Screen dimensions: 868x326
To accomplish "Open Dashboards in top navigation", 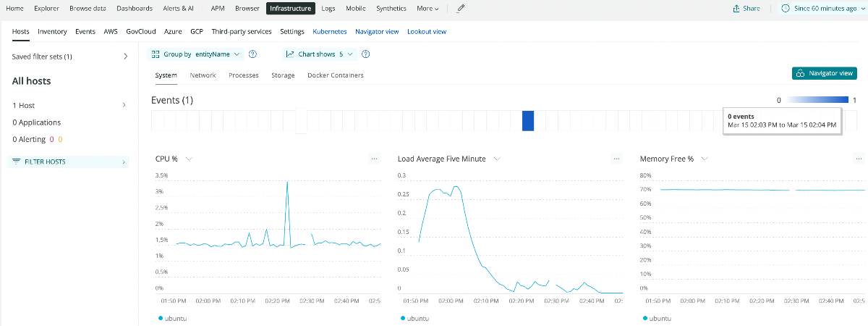I will point(135,9).
